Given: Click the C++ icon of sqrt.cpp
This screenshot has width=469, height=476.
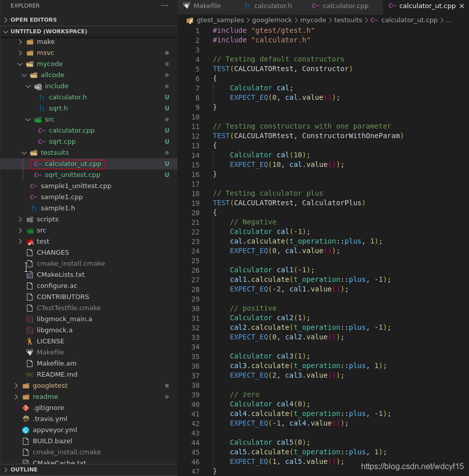Looking at the screenshot, I should tap(42, 142).
